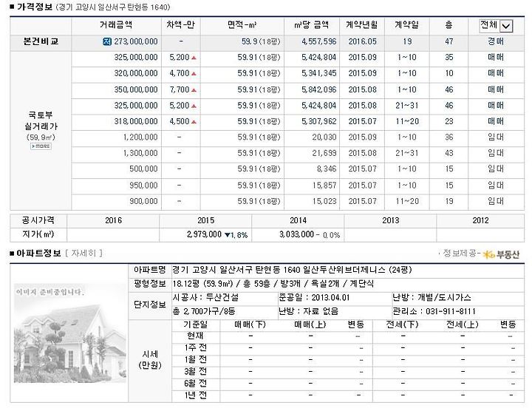Click the blue 전 icon beside 273,000,000
This screenshot has width=532, height=408.
[107, 41]
